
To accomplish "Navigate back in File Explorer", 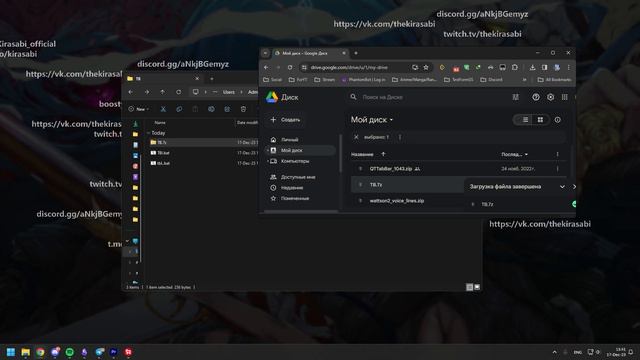I will (131, 92).
